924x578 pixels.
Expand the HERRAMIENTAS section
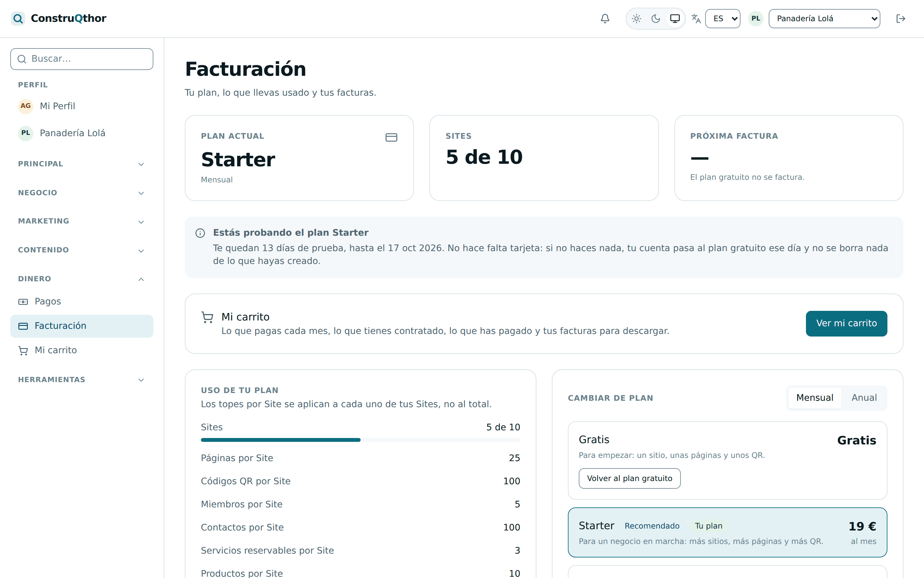pos(82,380)
